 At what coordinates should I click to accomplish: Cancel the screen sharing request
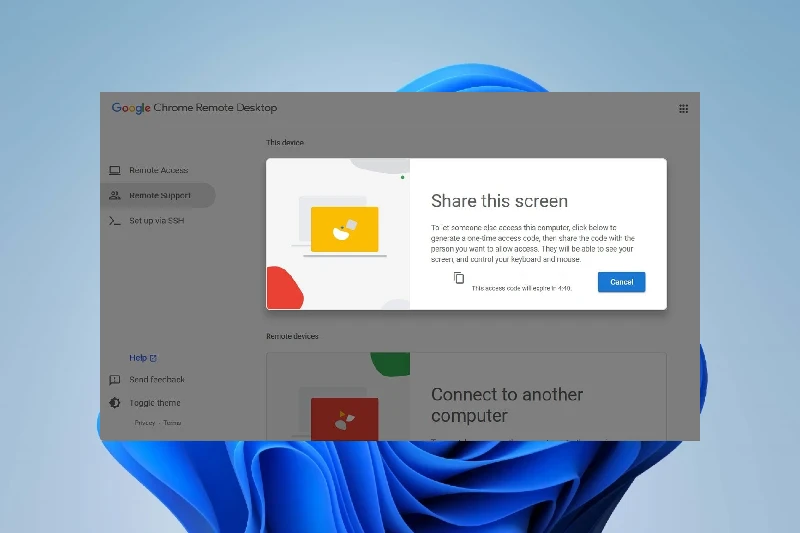[x=621, y=282]
